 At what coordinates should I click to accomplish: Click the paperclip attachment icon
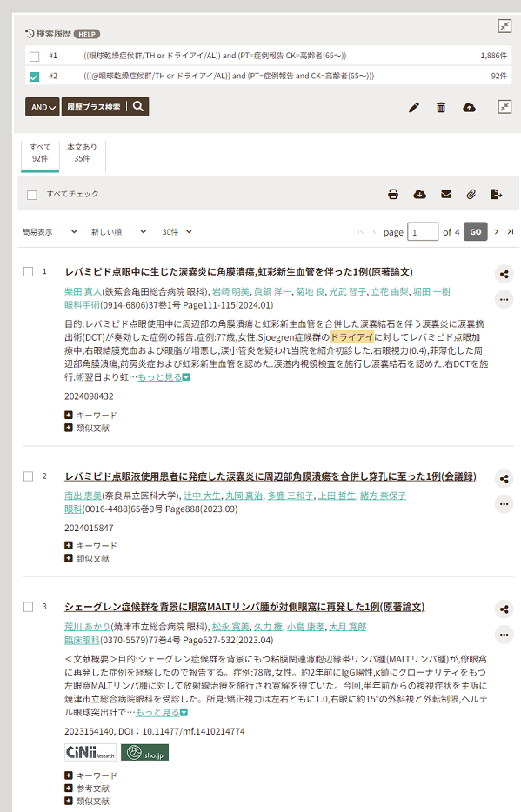point(471,194)
